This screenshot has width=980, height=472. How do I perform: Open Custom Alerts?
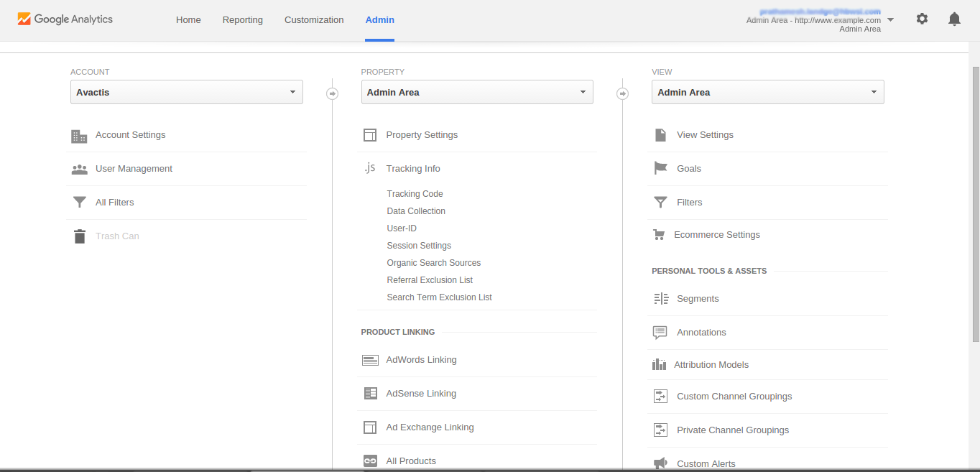coord(706,464)
